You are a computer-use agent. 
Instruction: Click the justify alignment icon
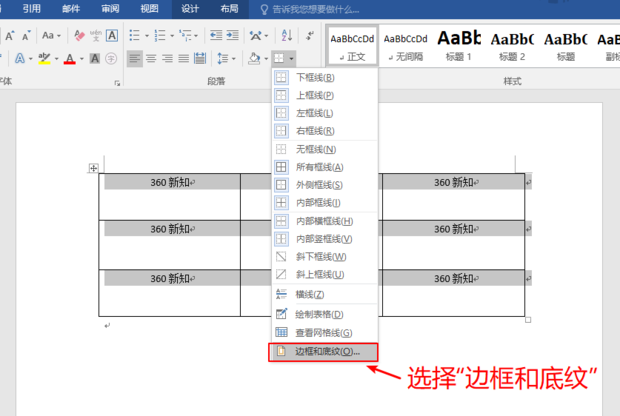coord(182,58)
